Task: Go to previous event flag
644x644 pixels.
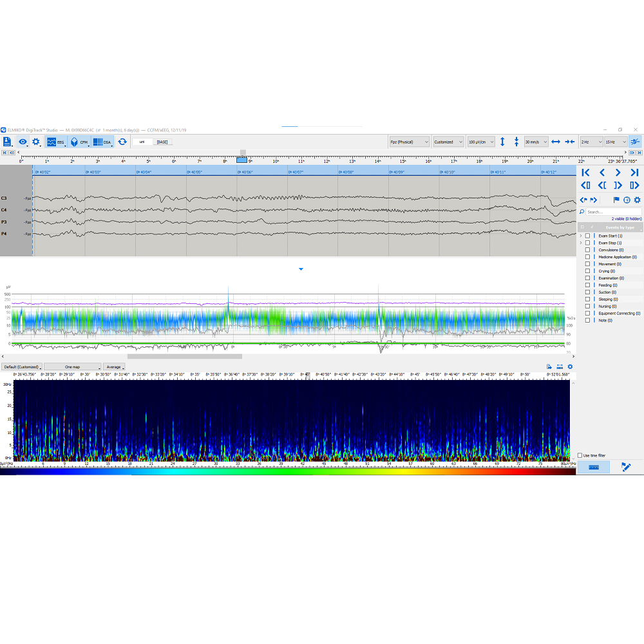Action: 583,200
